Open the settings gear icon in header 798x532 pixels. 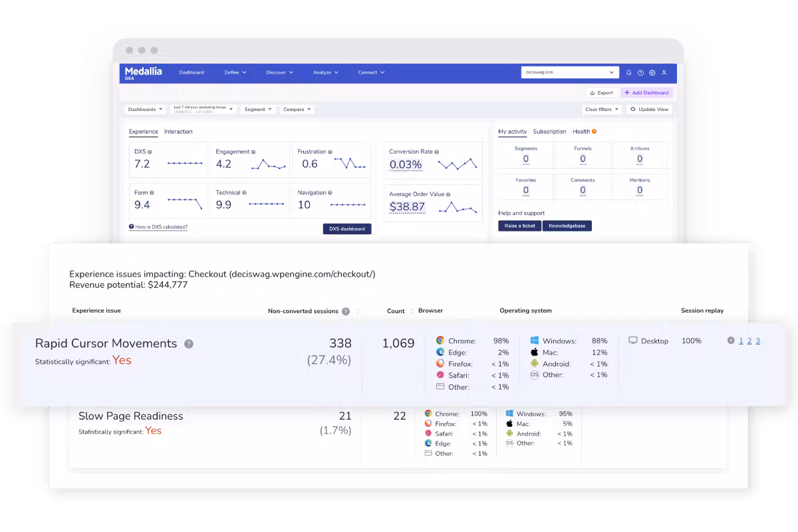(652, 72)
